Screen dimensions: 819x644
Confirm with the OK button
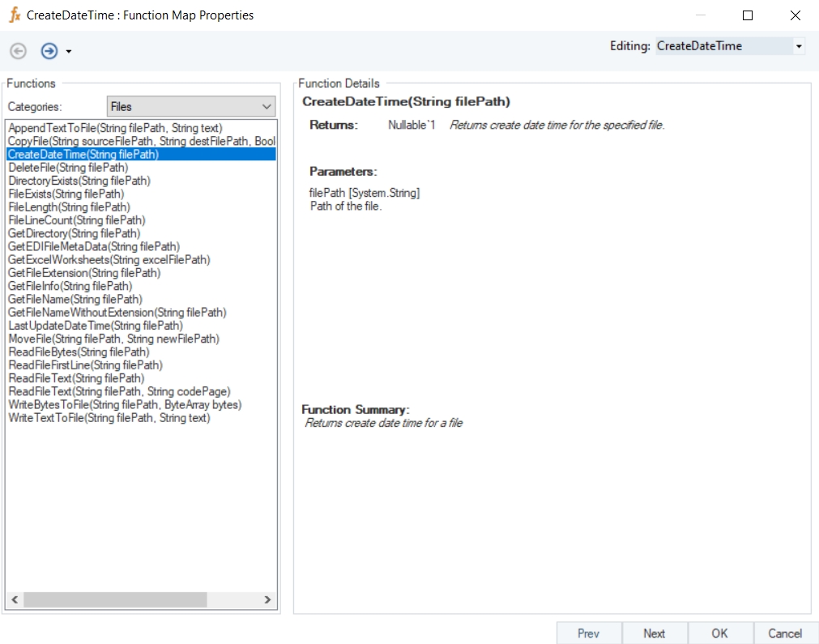point(719,633)
